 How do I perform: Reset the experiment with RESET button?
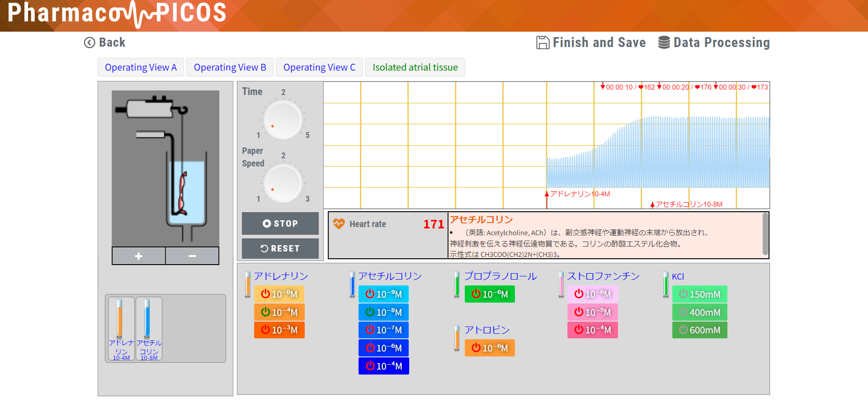(280, 248)
